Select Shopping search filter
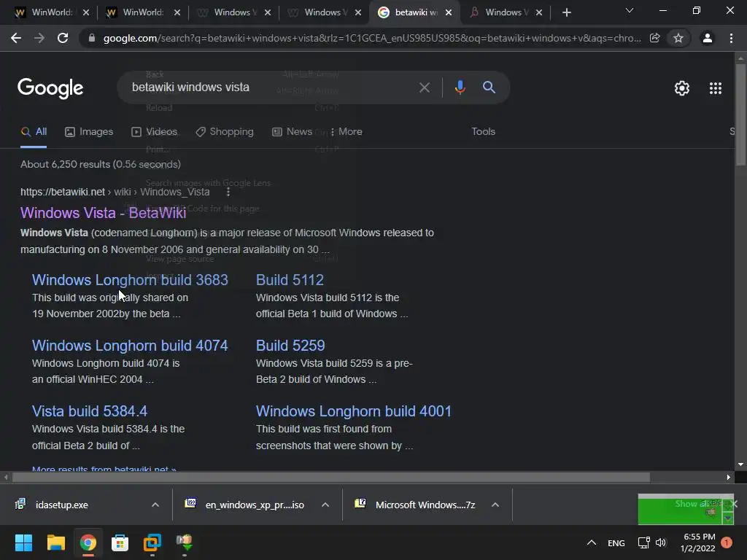Viewport: 747px width, 560px height. click(x=225, y=131)
